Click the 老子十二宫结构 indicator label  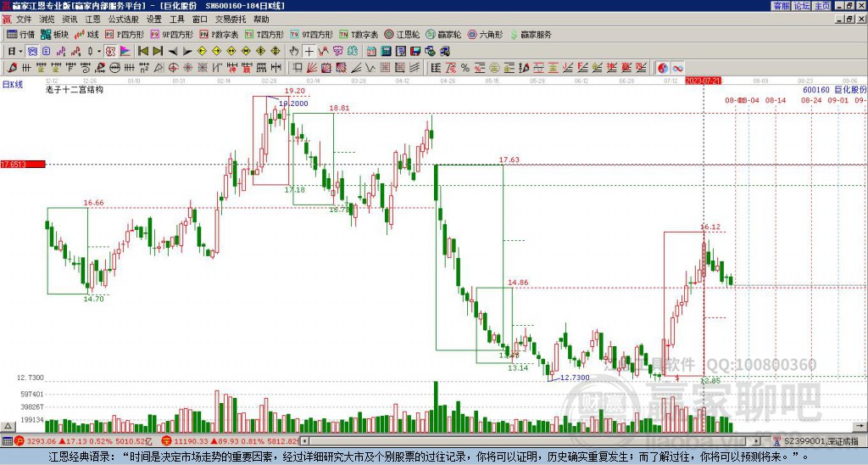coord(75,89)
